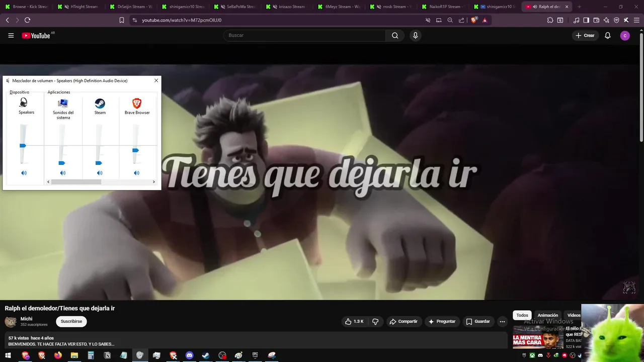The width and height of the screenshot is (644, 362).
Task: Open Notion from the taskbar
Action: [107, 355]
